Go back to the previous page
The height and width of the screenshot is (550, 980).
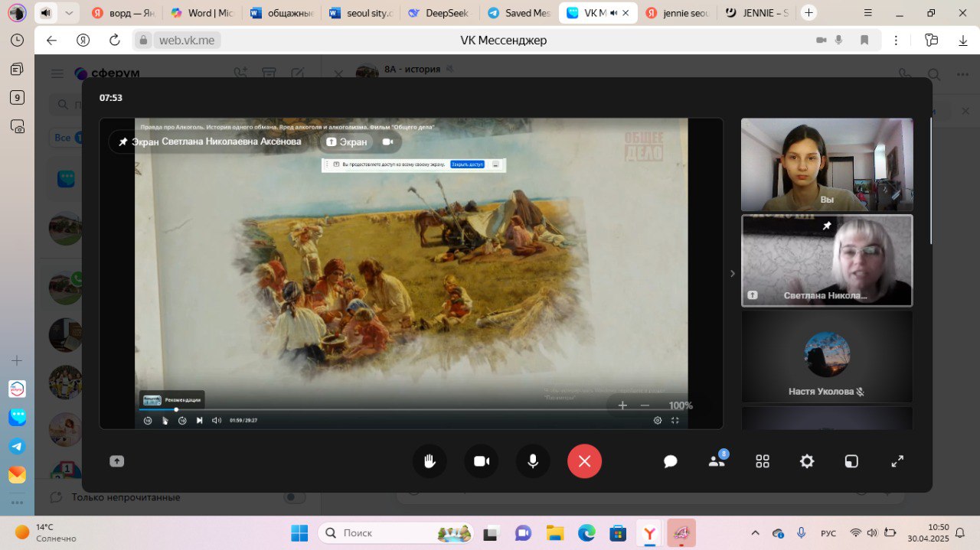click(51, 41)
